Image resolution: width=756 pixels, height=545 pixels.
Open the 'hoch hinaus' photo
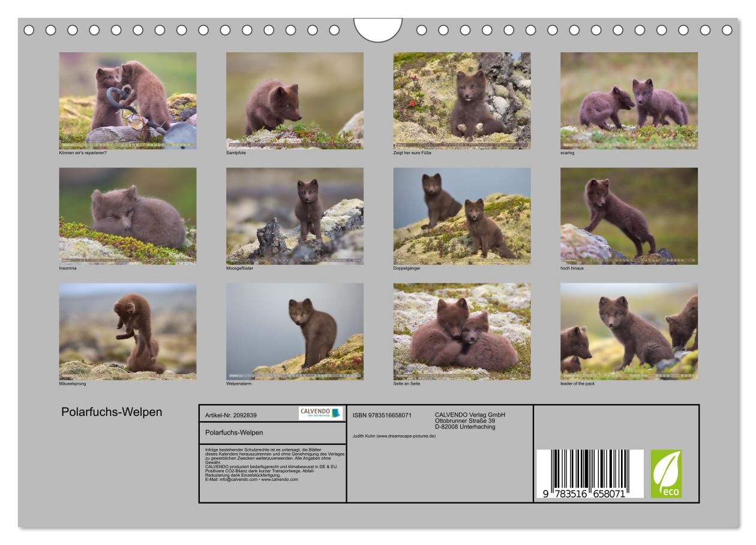[629, 215]
